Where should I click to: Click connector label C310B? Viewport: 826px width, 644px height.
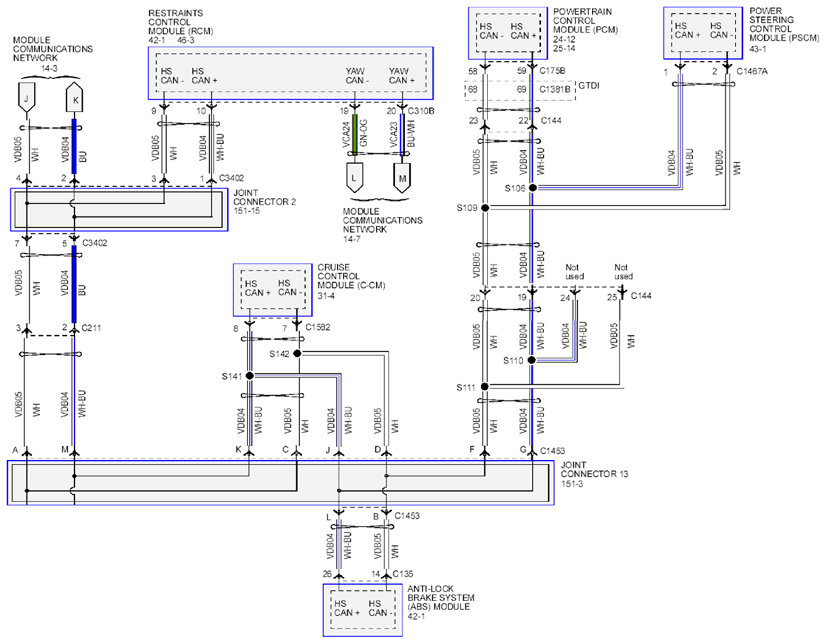[x=421, y=111]
